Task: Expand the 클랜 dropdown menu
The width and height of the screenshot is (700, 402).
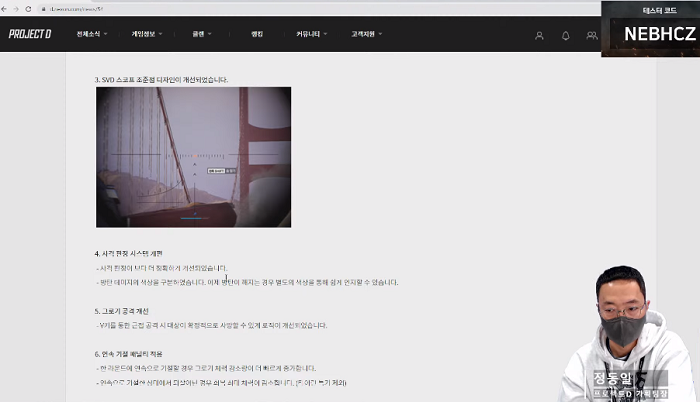Action: coord(202,34)
